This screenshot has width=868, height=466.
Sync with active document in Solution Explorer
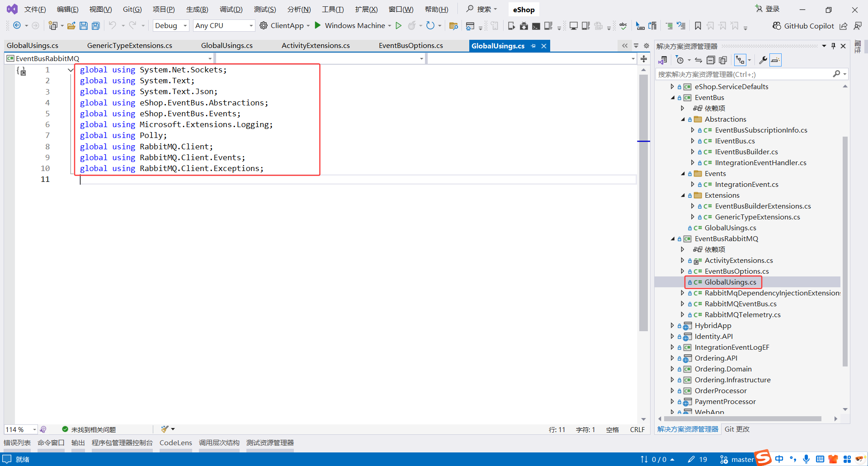point(698,60)
